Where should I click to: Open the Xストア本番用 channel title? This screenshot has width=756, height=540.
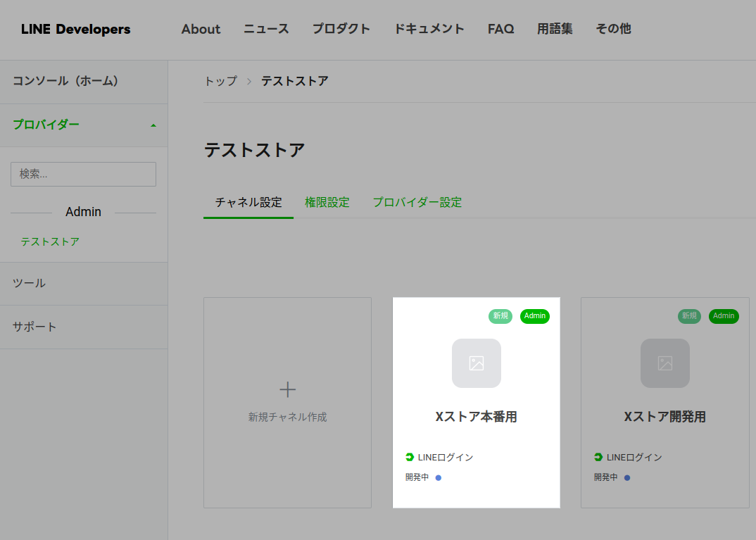pos(477,417)
